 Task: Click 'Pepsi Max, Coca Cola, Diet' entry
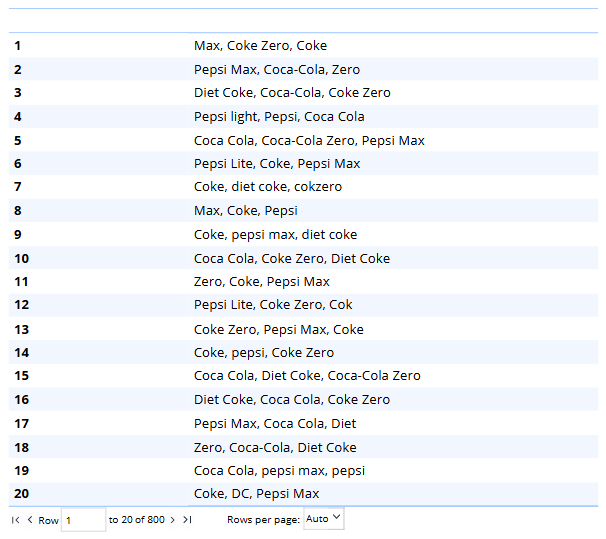(275, 424)
